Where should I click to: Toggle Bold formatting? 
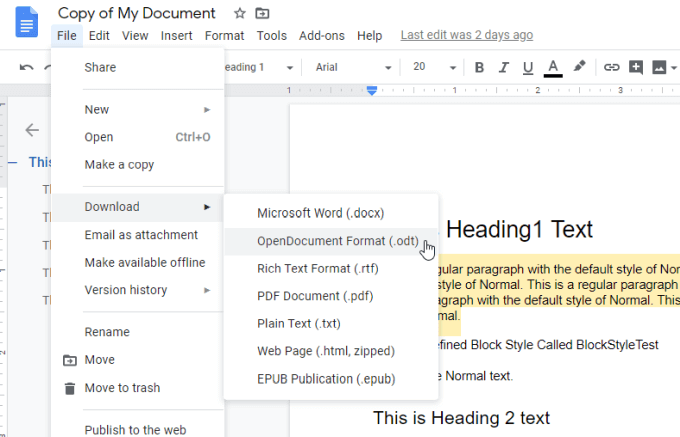point(479,67)
